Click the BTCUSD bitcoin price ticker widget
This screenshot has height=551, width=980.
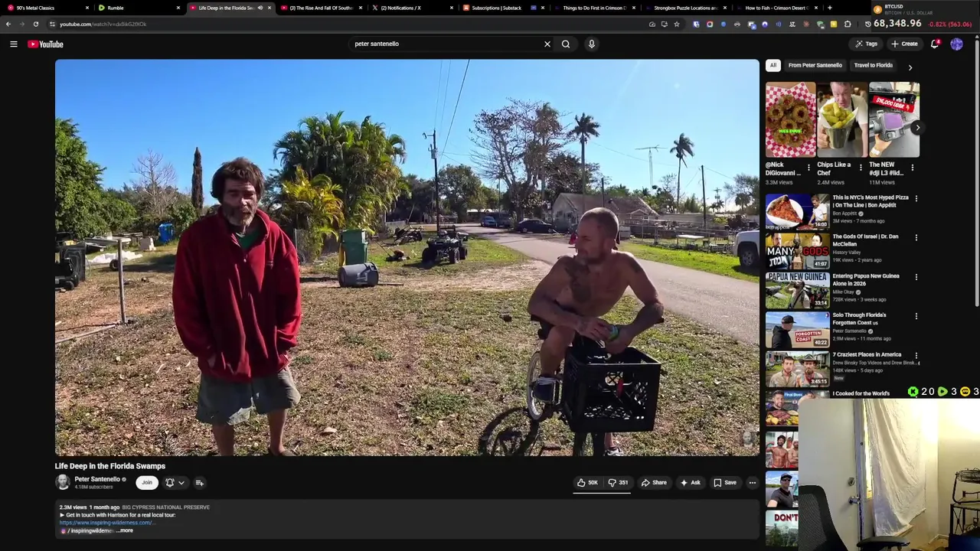tap(924, 17)
